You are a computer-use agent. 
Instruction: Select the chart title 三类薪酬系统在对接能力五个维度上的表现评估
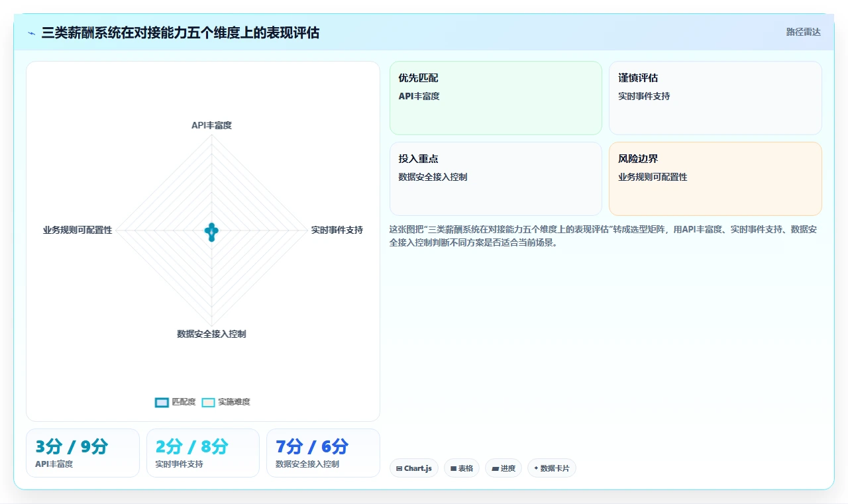click(180, 32)
